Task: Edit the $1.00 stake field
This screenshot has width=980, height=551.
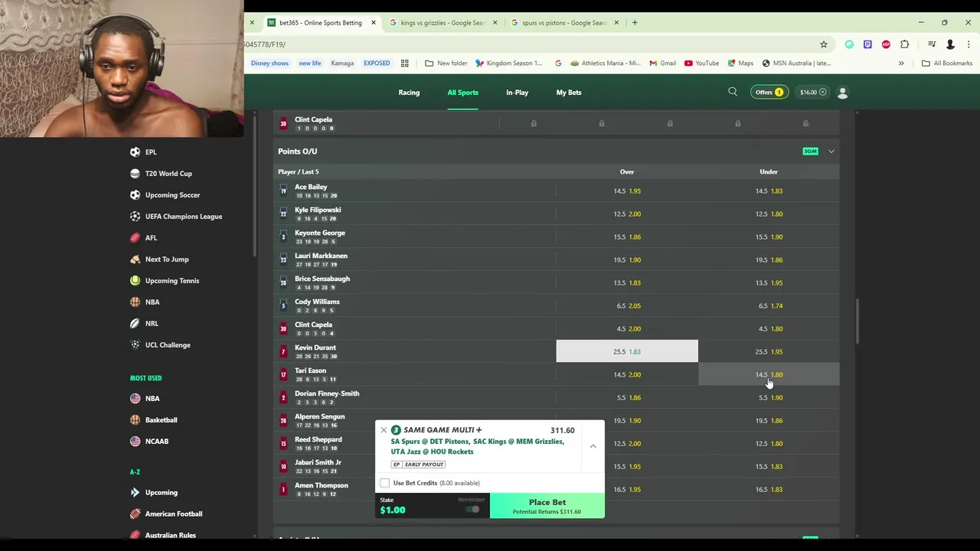Action: [x=433, y=506]
